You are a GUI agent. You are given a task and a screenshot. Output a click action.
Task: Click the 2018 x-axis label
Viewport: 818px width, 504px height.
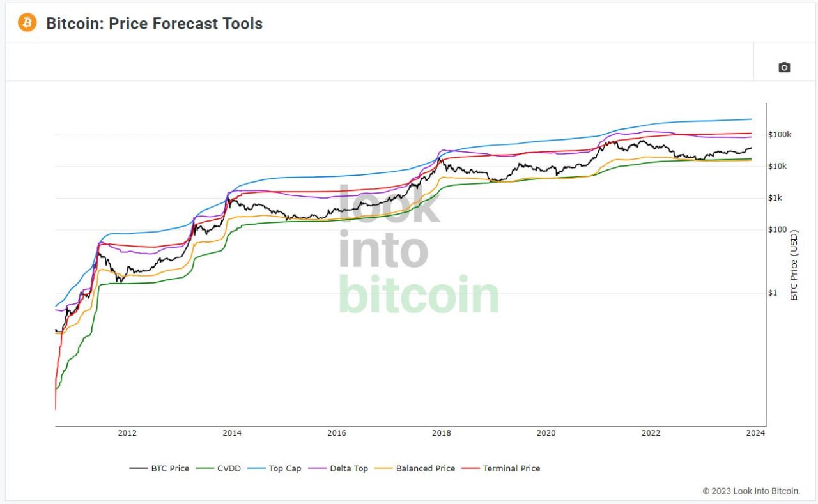[x=442, y=433]
